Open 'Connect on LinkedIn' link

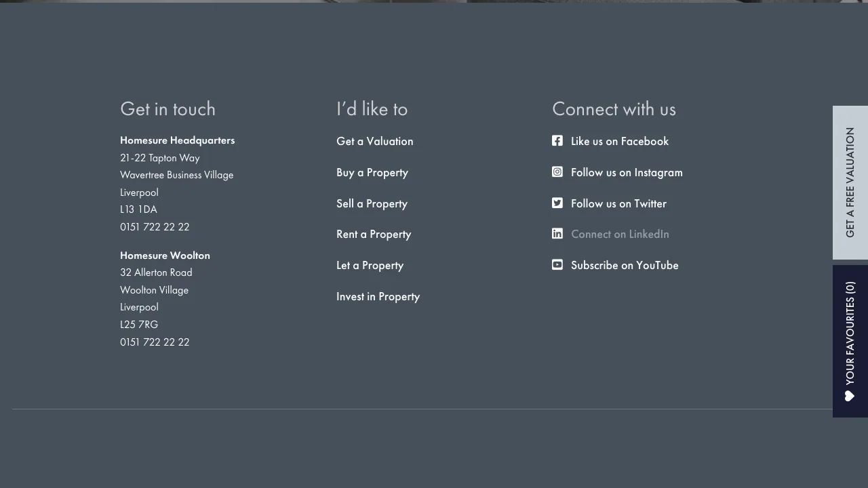[619, 234]
